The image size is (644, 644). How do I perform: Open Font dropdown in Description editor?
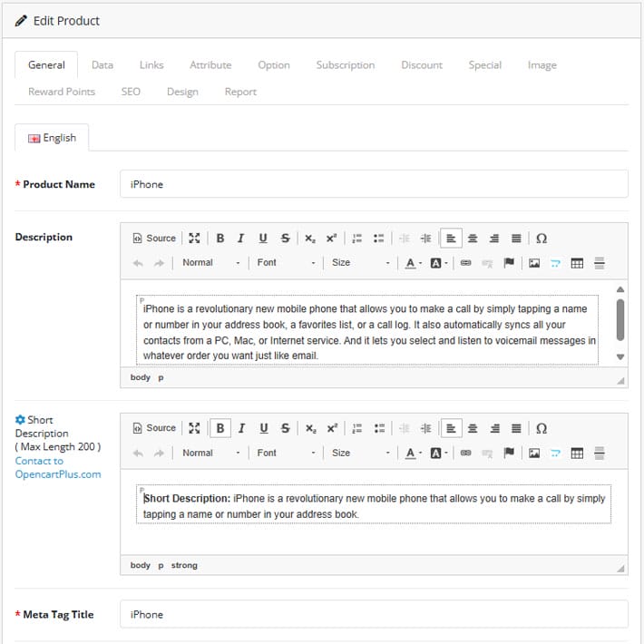coord(286,263)
